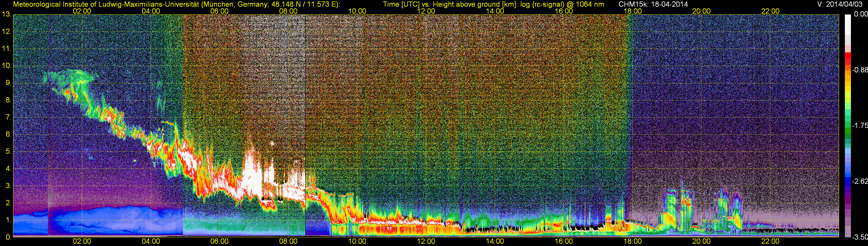This screenshot has height=246, width=868.
Task: Click the 13 km height axis label
Action: click(6, 14)
